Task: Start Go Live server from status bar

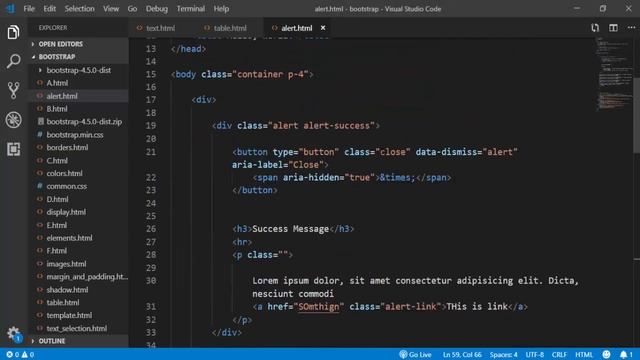Action: (415, 354)
